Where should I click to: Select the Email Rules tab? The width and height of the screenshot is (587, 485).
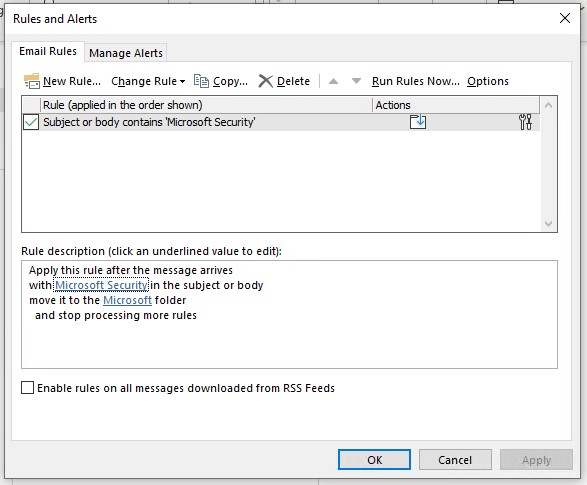pos(48,51)
